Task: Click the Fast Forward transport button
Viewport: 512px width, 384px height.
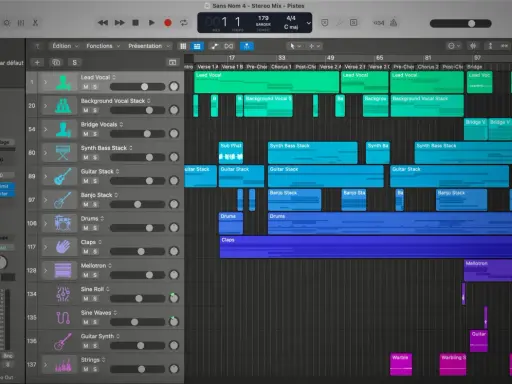Action: click(119, 23)
